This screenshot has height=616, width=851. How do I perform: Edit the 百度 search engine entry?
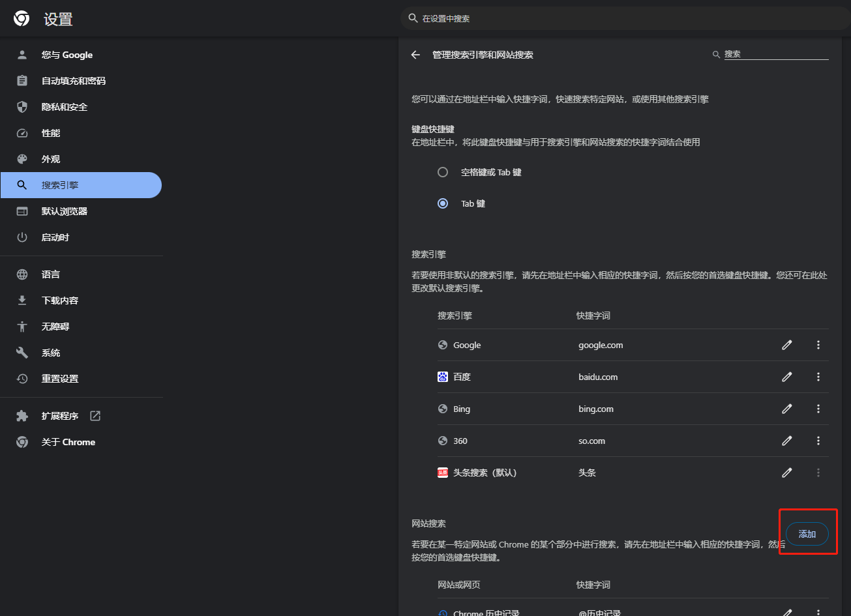(787, 377)
